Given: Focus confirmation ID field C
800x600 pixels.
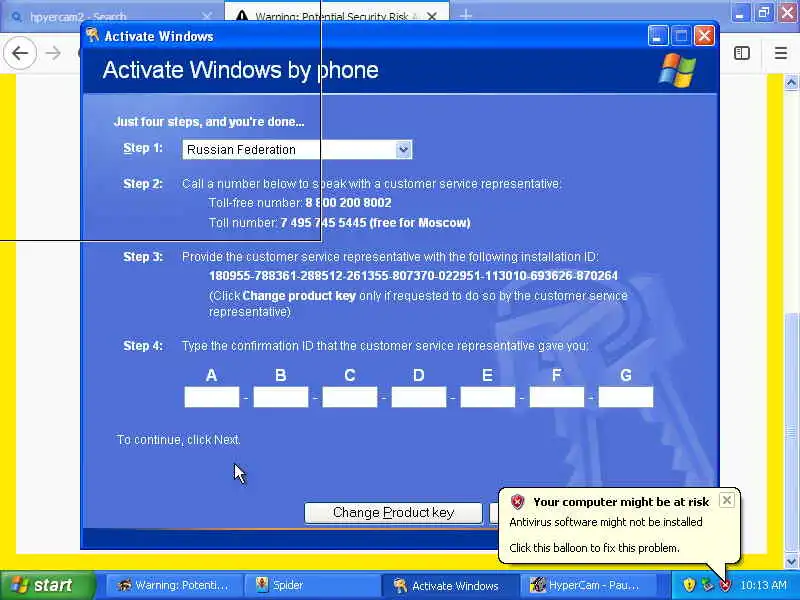Looking at the screenshot, I should (x=350, y=397).
